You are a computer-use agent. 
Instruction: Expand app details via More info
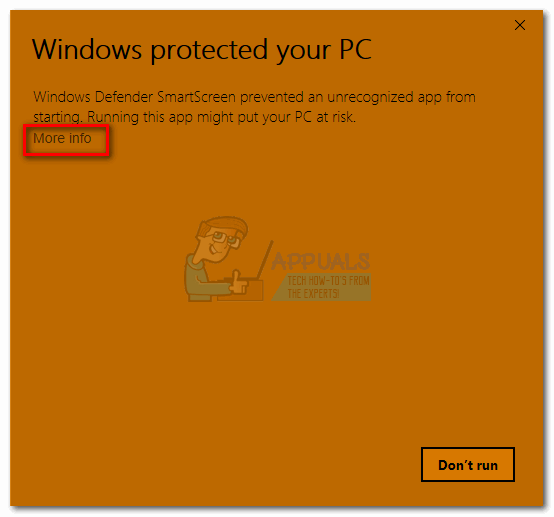coord(62,138)
